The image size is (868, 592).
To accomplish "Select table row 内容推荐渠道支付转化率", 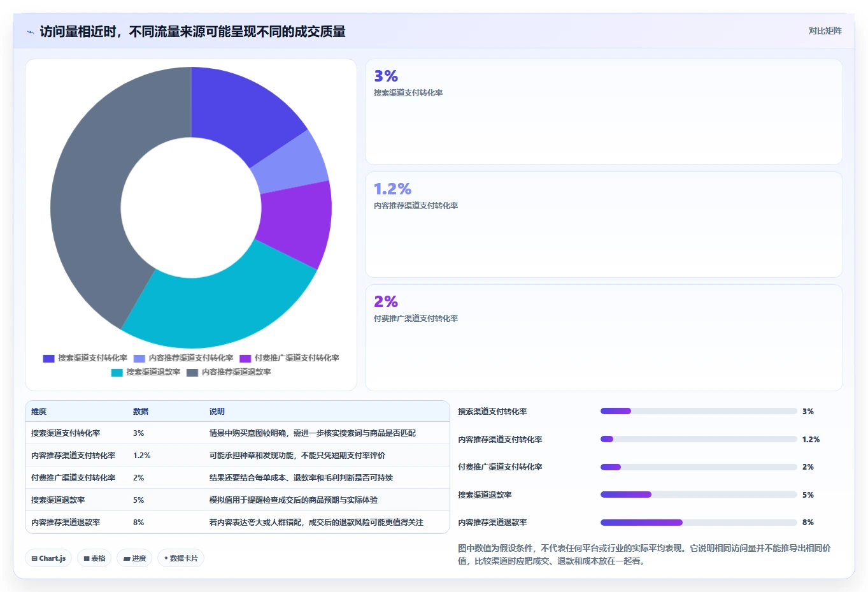I will [x=238, y=456].
